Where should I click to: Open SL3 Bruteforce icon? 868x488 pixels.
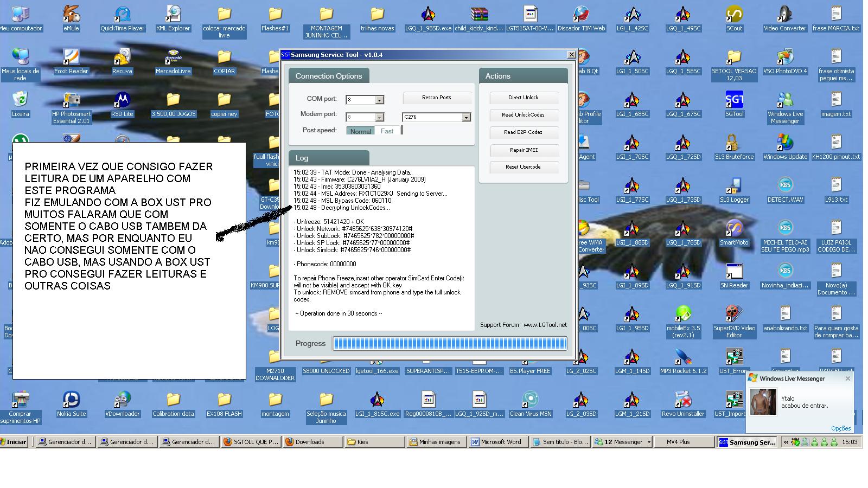[734, 147]
